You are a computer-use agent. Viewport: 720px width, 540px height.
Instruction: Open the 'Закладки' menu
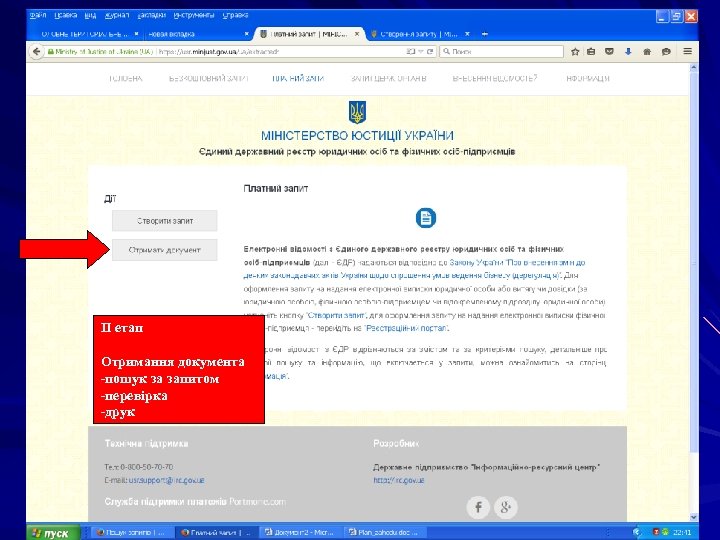[152, 15]
